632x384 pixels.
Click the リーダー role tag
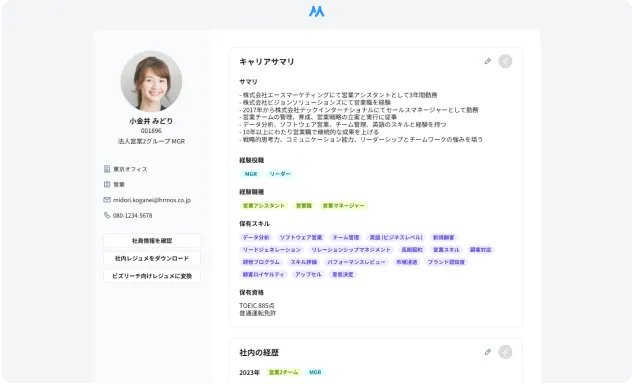280,174
